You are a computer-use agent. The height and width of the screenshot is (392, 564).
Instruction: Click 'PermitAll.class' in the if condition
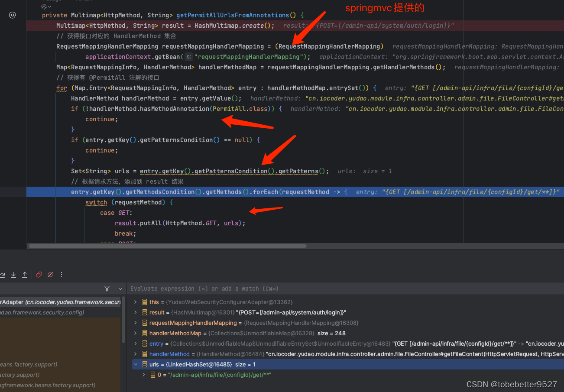241,109
